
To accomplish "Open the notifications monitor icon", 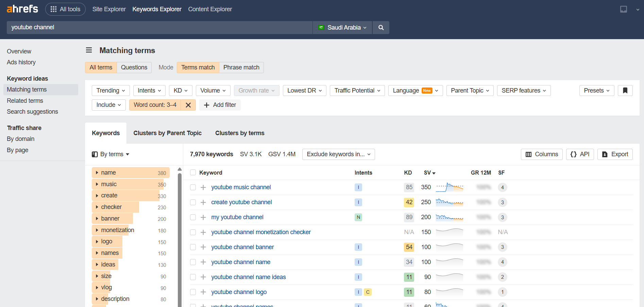I will (x=623, y=9).
